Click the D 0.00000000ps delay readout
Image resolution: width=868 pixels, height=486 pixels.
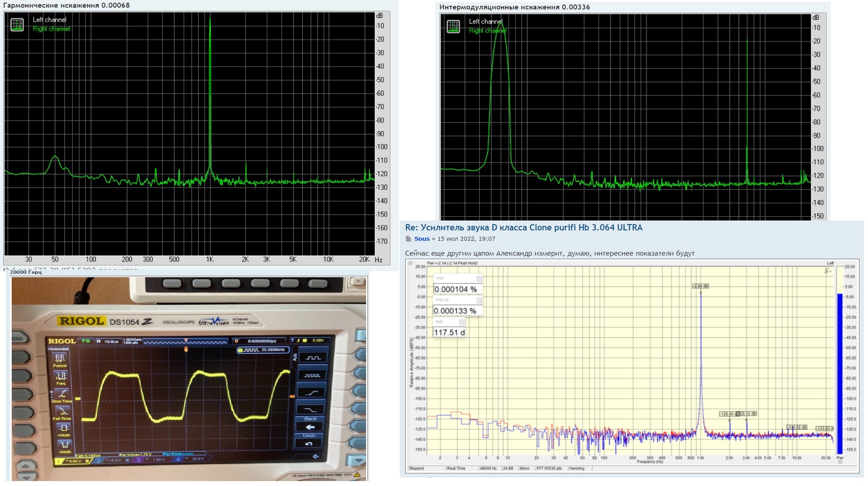(260, 341)
